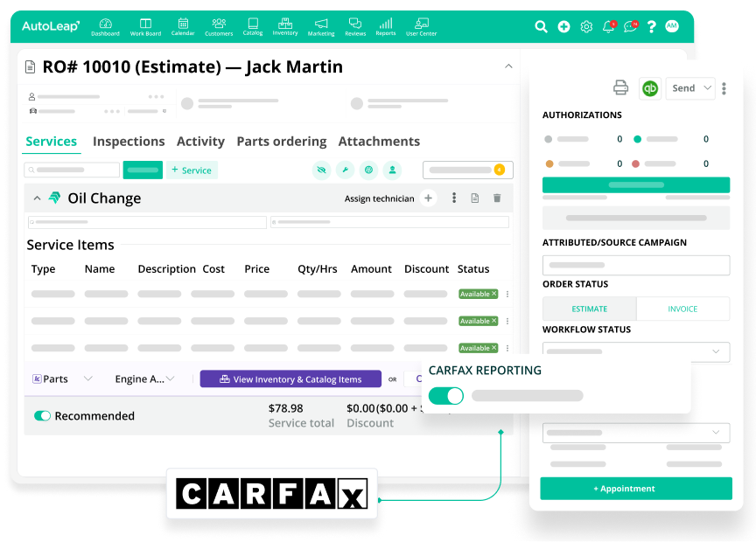756x542 pixels.
Task: Open the Dashboard from the top navigation
Action: [x=105, y=27]
